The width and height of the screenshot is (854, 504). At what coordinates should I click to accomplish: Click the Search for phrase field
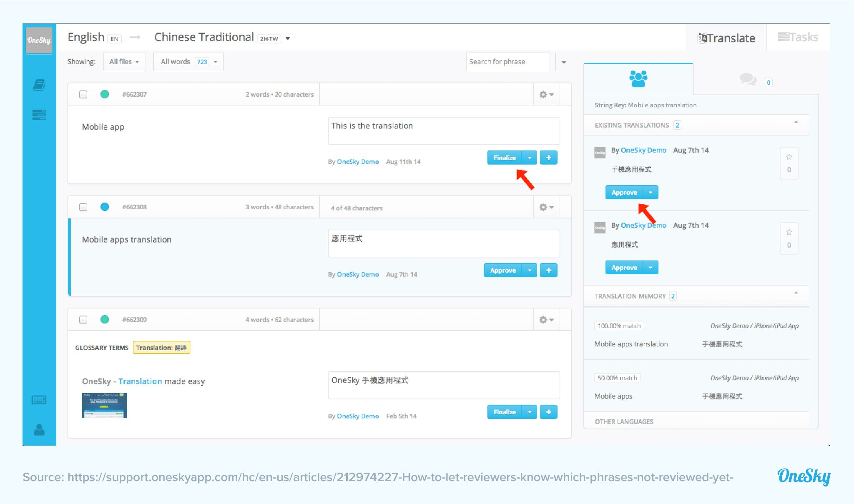coord(507,62)
